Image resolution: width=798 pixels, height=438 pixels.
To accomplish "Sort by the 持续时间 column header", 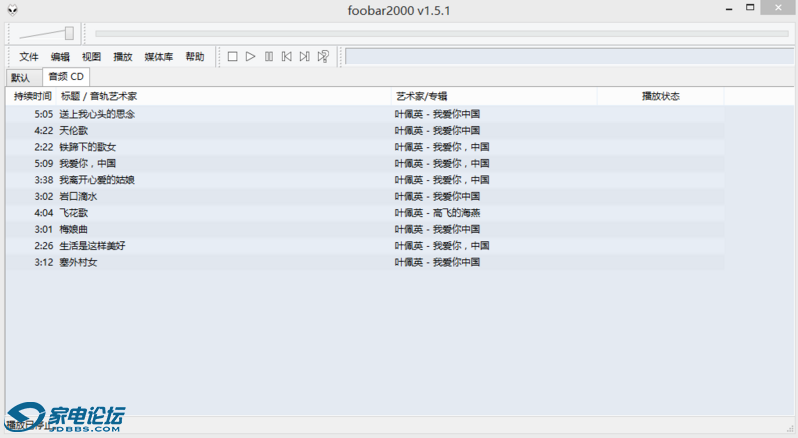I will click(x=32, y=97).
